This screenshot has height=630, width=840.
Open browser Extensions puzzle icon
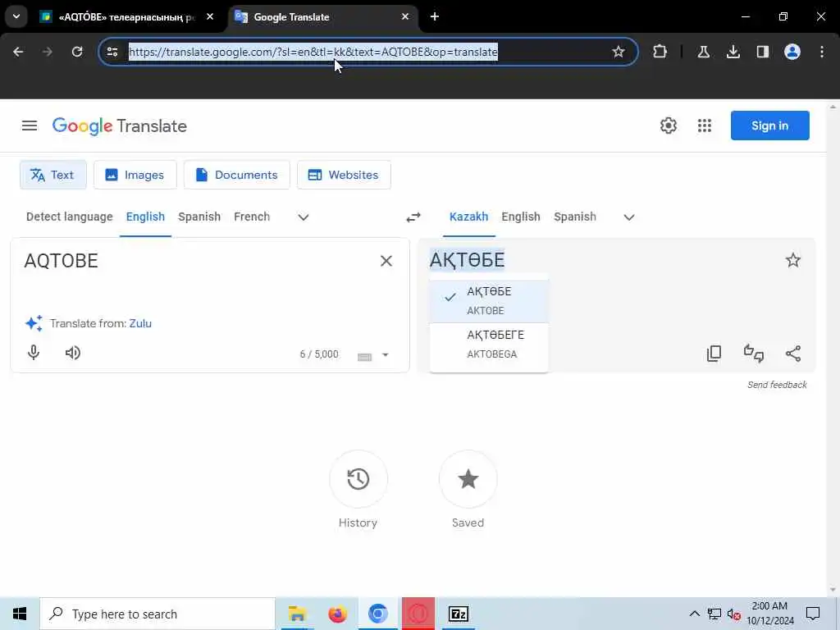660,52
